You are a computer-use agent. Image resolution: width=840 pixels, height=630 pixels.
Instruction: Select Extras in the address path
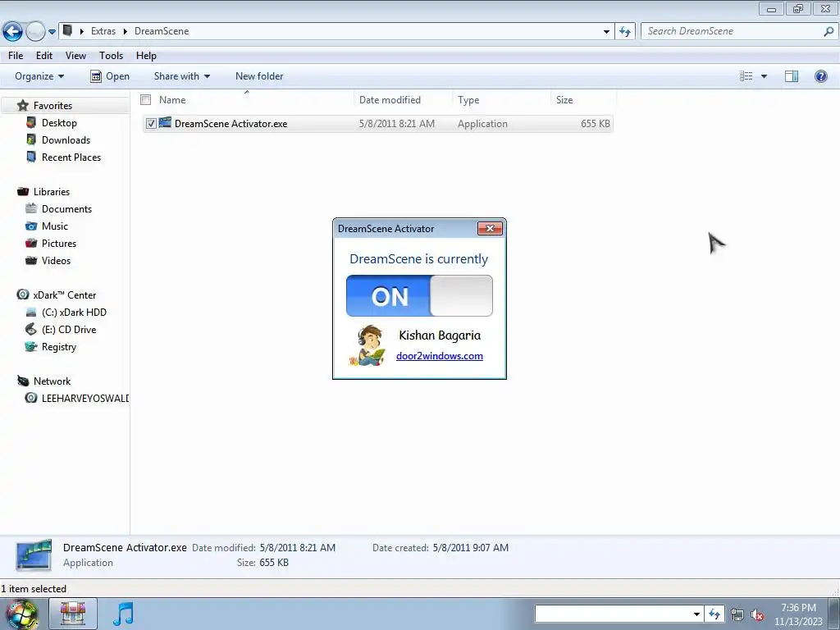[103, 31]
